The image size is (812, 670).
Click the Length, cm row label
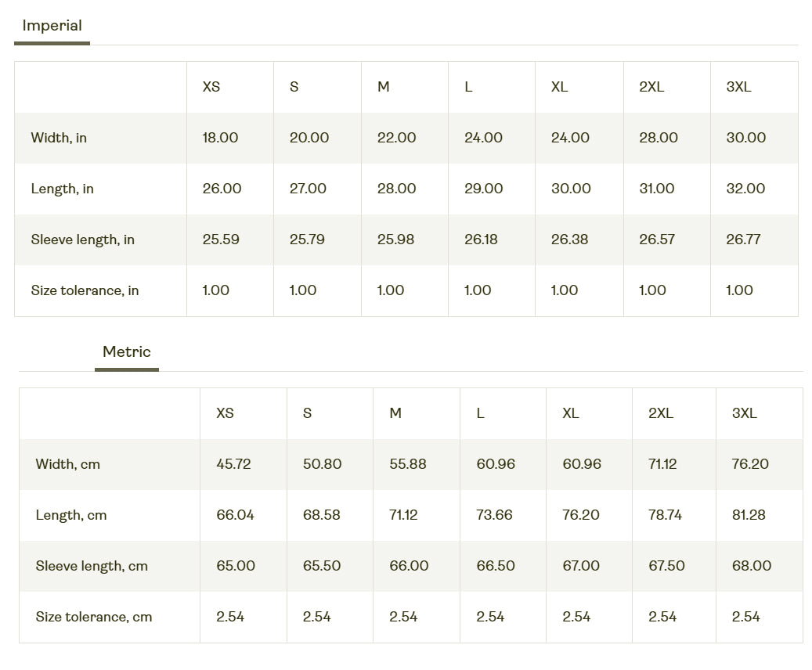(x=71, y=515)
